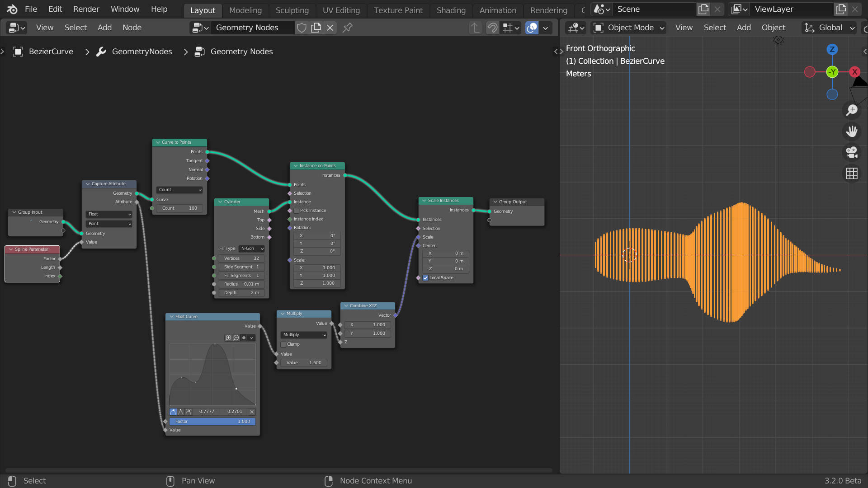Disable Local Space on the Scale Instances node
Viewport: 868px width, 488px height.
[x=425, y=278]
